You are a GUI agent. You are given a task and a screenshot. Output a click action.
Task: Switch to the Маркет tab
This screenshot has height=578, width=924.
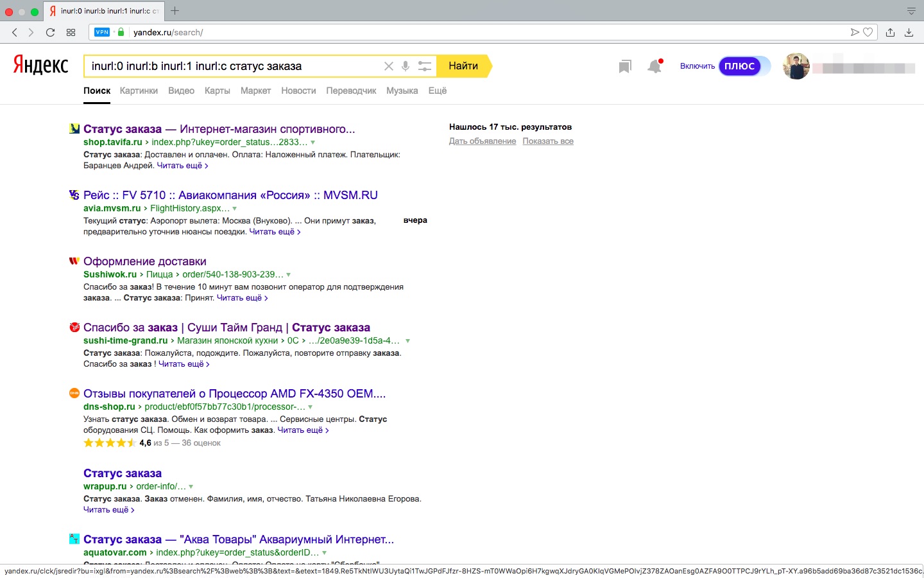255,91
